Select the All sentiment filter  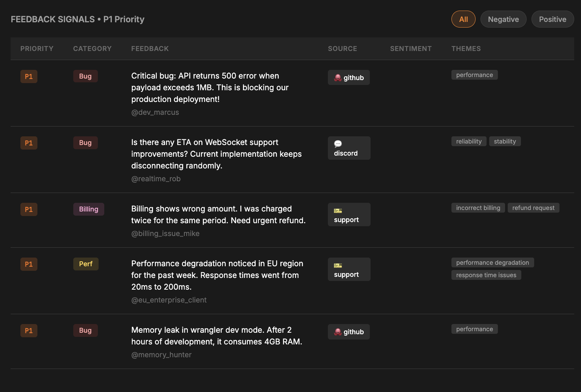tap(463, 19)
